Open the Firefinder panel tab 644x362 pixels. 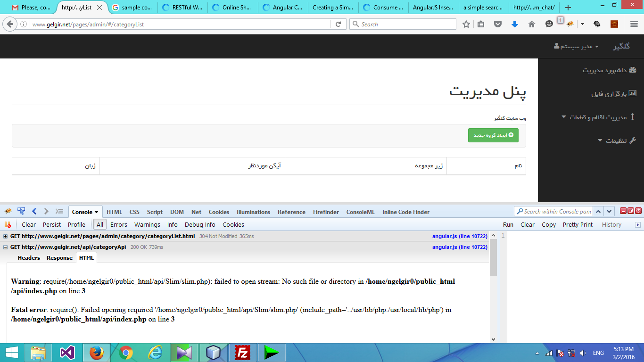tap(326, 212)
